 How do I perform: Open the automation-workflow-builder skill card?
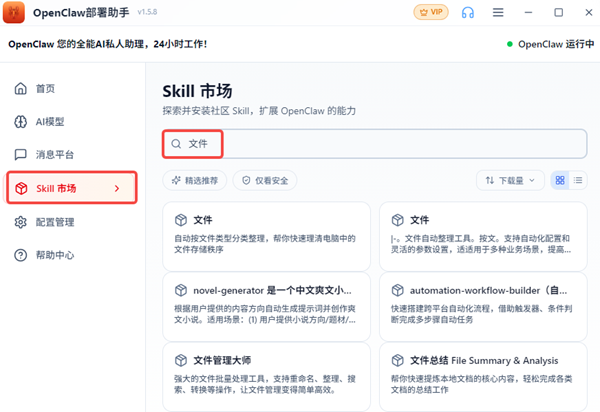(x=483, y=307)
